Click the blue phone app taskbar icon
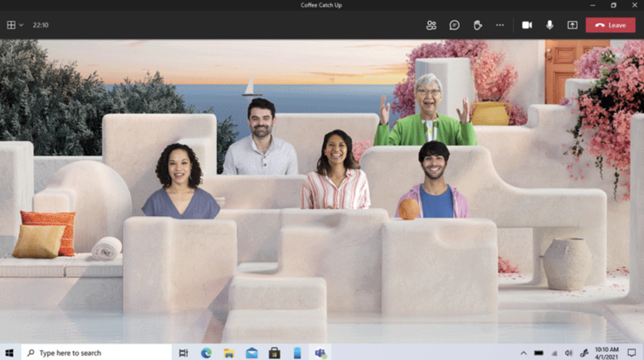This screenshot has width=644, height=360. [x=297, y=352]
